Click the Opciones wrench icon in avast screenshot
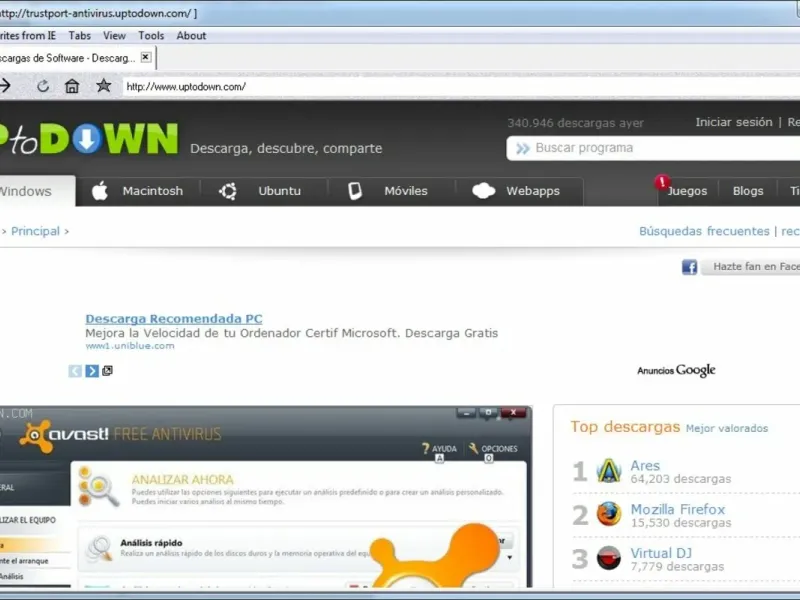 [x=473, y=448]
